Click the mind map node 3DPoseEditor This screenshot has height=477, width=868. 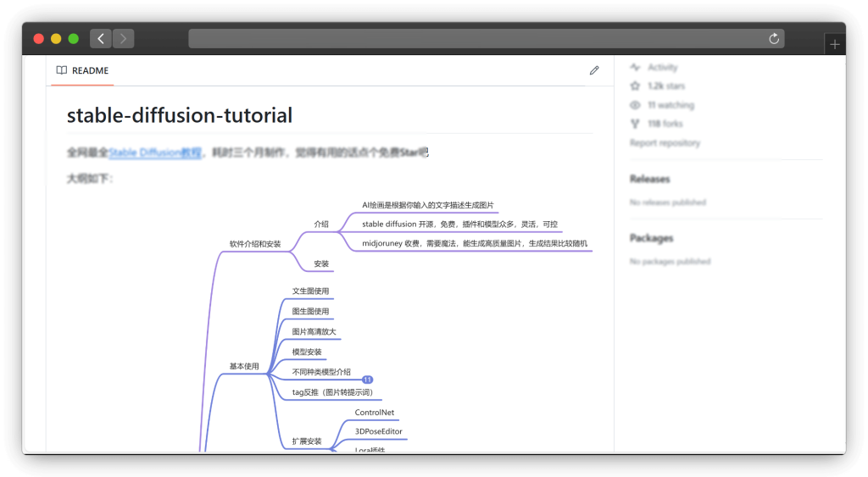pos(379,431)
